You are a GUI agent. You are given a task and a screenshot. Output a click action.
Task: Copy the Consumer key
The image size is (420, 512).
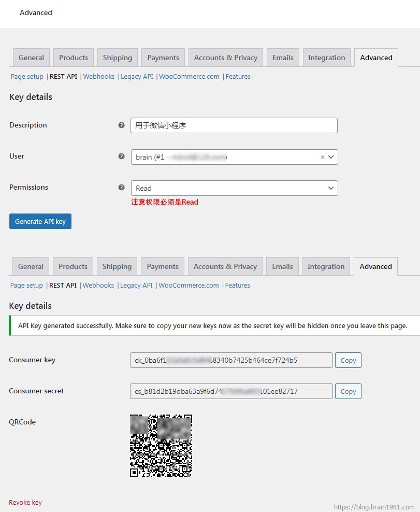point(348,360)
